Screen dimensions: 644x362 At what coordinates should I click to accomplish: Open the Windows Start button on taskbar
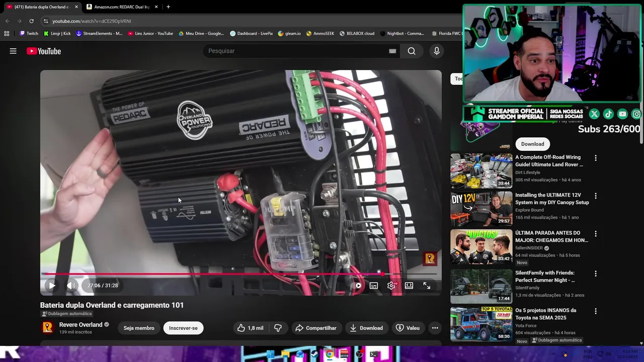click(x=270, y=354)
